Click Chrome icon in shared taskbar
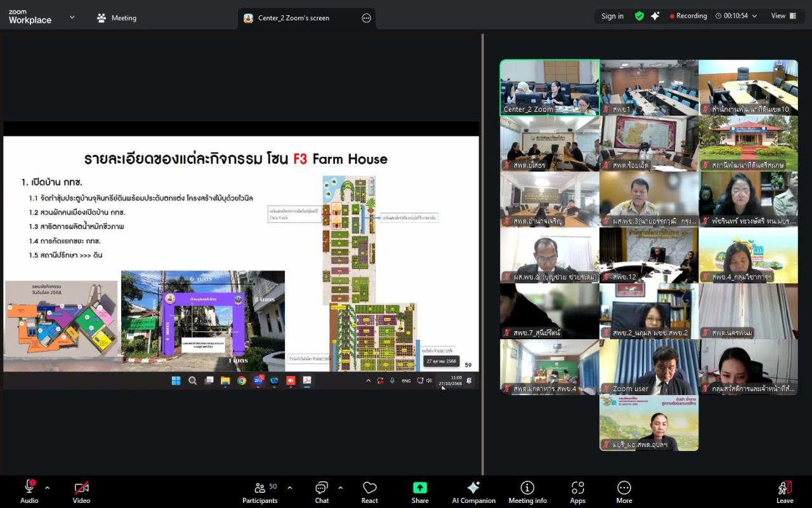812x508 pixels. 242,380
